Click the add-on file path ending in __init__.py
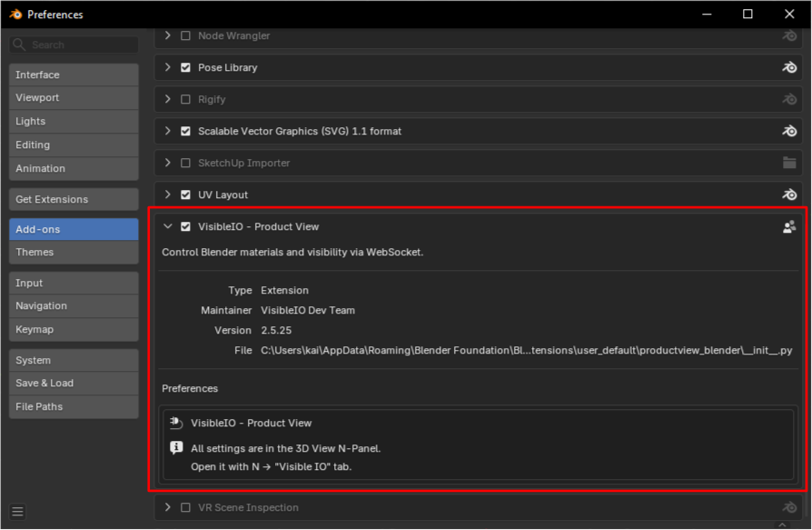 526,350
